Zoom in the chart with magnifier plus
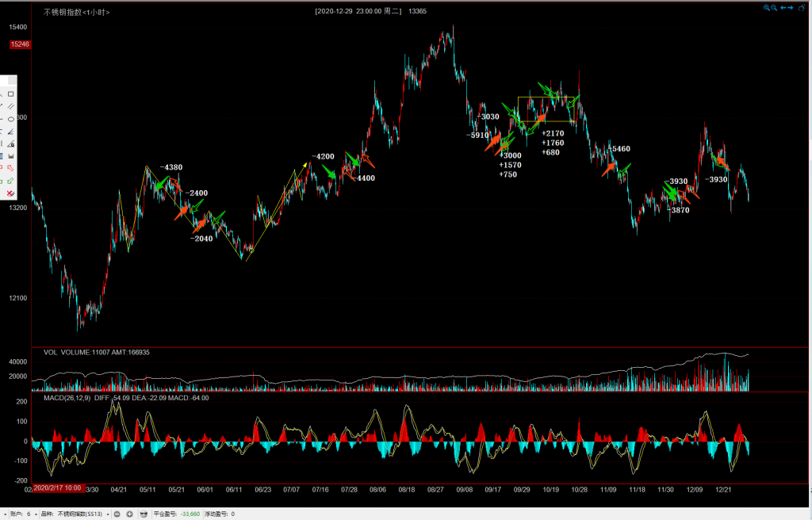812x520 pixels. (767, 7)
